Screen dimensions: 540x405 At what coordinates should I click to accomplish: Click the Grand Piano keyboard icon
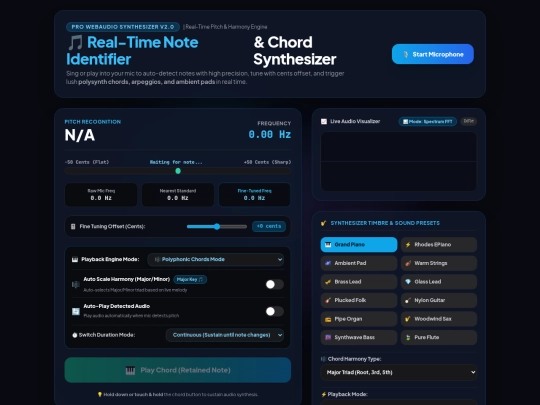click(328, 245)
